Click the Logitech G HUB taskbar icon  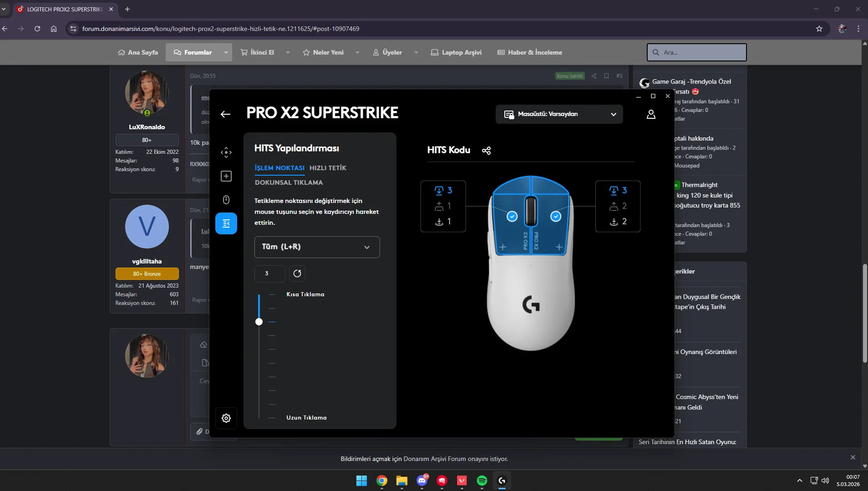click(502, 481)
